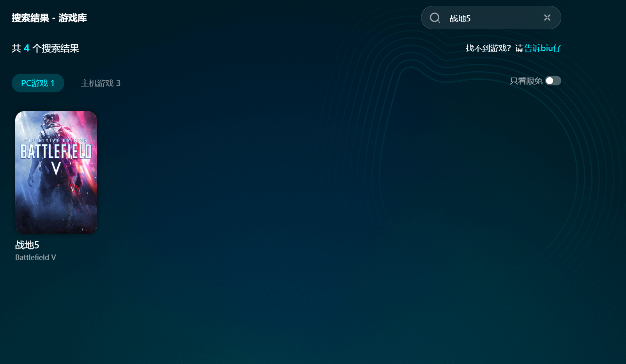Click the highlighted result count number 4
Viewport: 626px width, 364px height.
point(27,48)
